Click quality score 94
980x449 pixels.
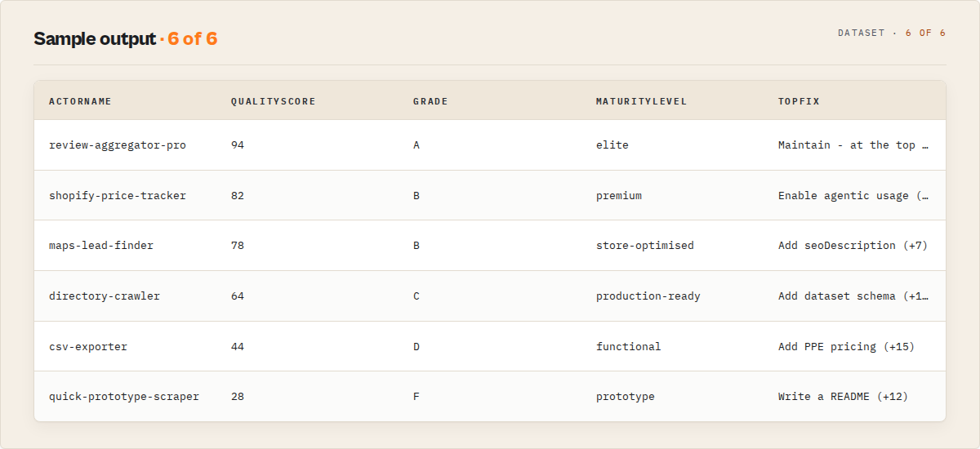238,145
